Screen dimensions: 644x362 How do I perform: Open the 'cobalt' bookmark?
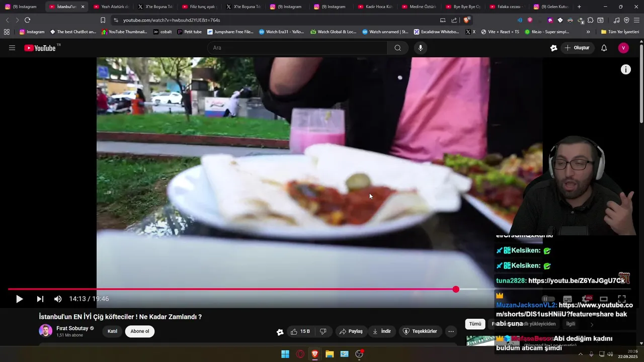point(163,32)
